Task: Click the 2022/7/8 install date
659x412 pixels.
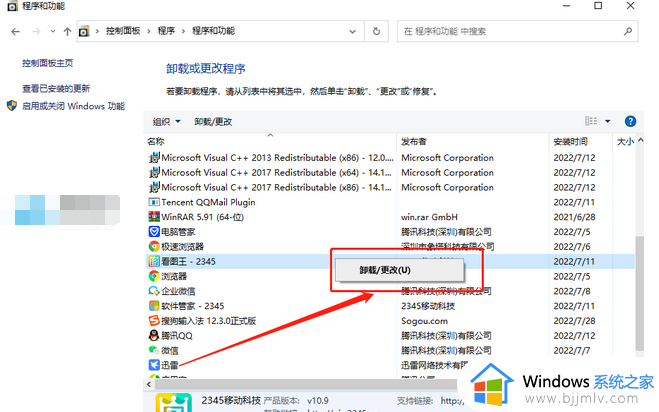Action: coord(572,291)
